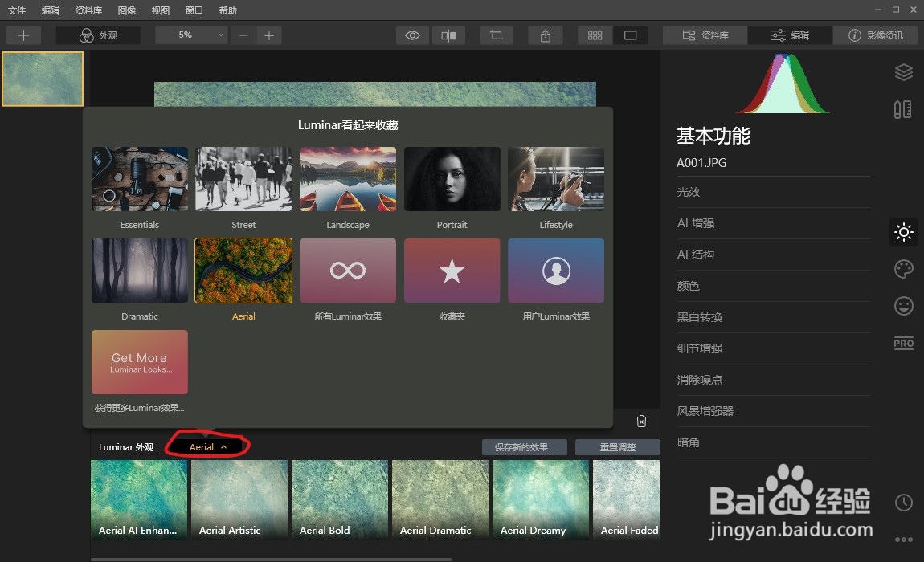This screenshot has height=562, width=924.
Task: Apply the Aerial Bold look
Action: (340, 499)
